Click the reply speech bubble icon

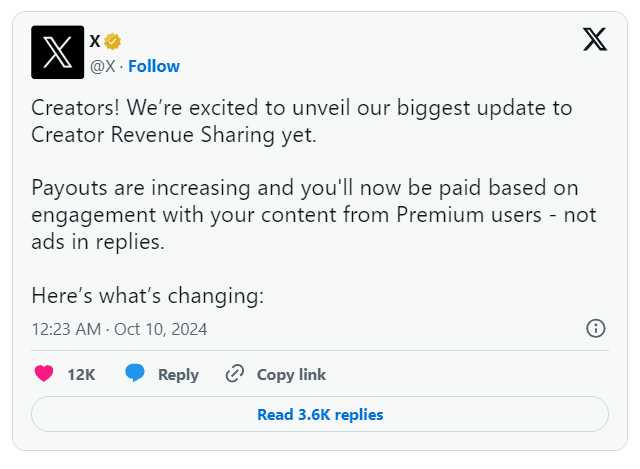click(x=135, y=374)
